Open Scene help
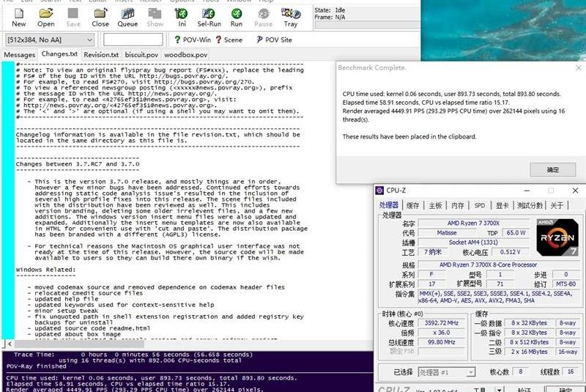The height and width of the screenshot is (392, 586). 229,40
